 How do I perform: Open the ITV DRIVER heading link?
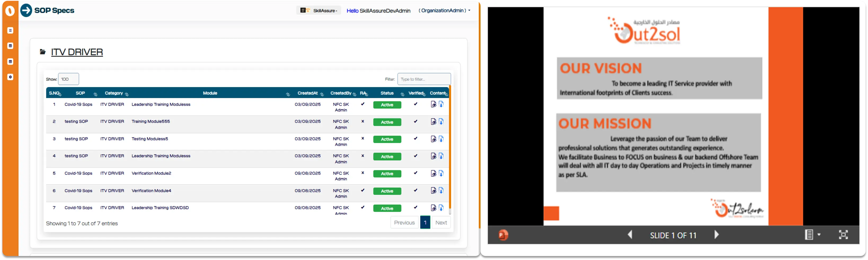77,52
